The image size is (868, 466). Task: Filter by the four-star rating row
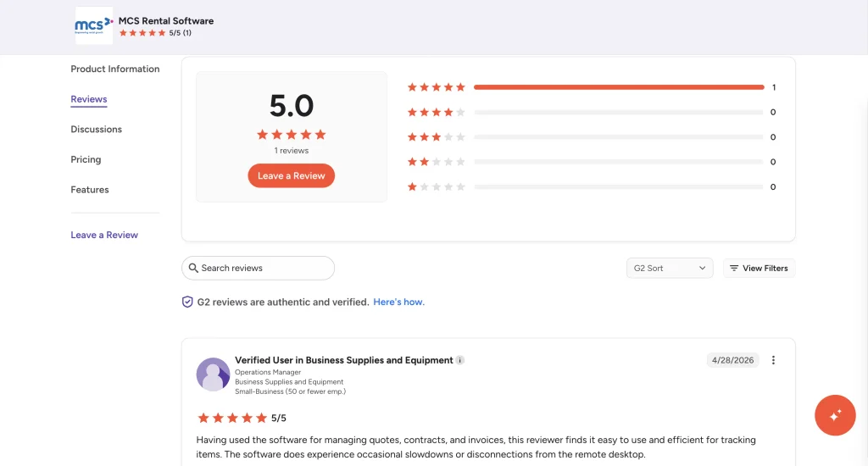point(591,113)
